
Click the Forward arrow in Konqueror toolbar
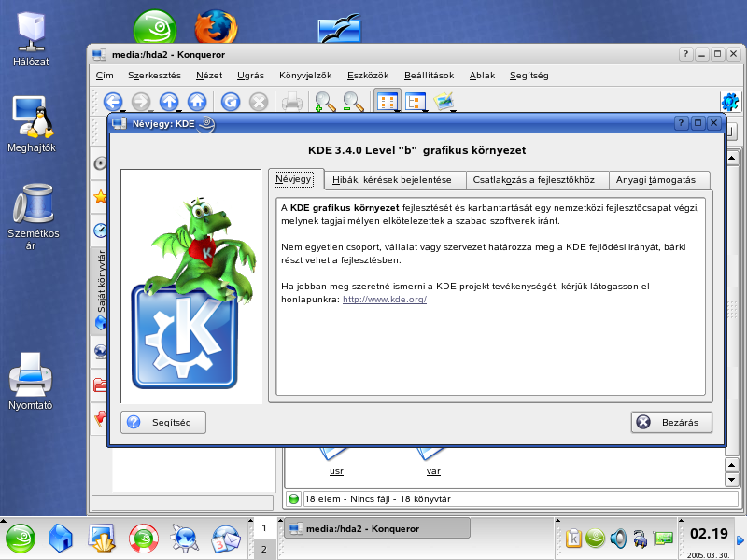point(141,102)
